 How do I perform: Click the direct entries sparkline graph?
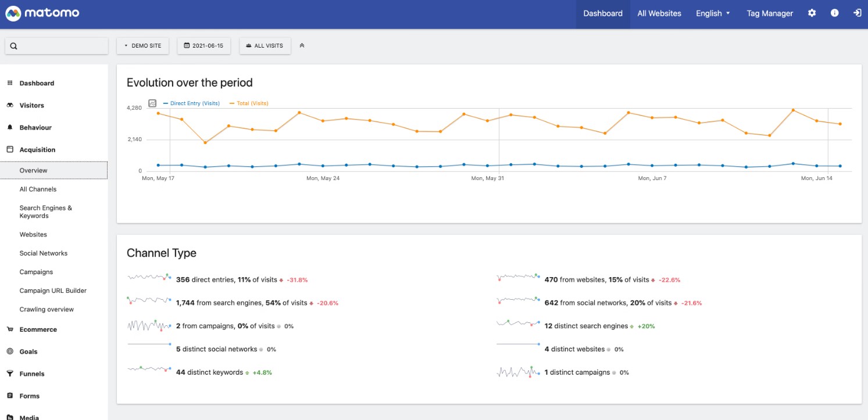pyautogui.click(x=149, y=278)
